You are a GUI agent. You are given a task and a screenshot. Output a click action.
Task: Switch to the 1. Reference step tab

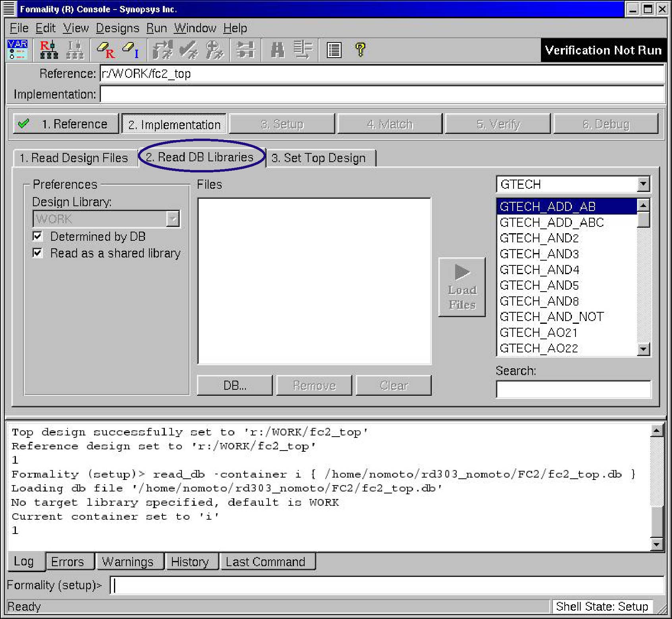[x=66, y=124]
